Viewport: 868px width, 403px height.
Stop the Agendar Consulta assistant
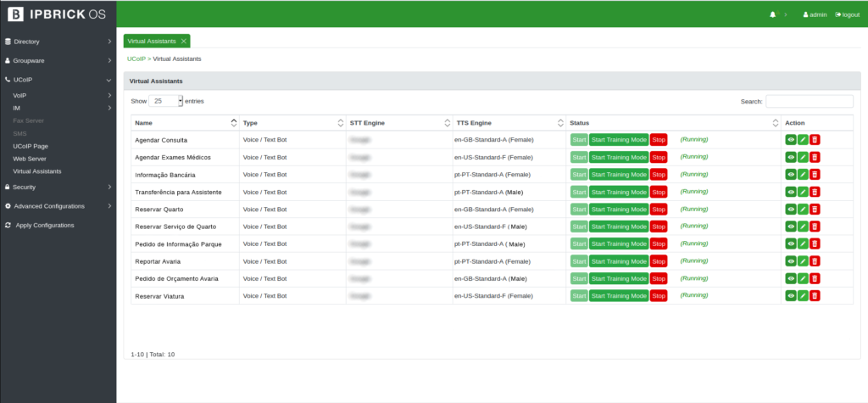click(x=659, y=140)
